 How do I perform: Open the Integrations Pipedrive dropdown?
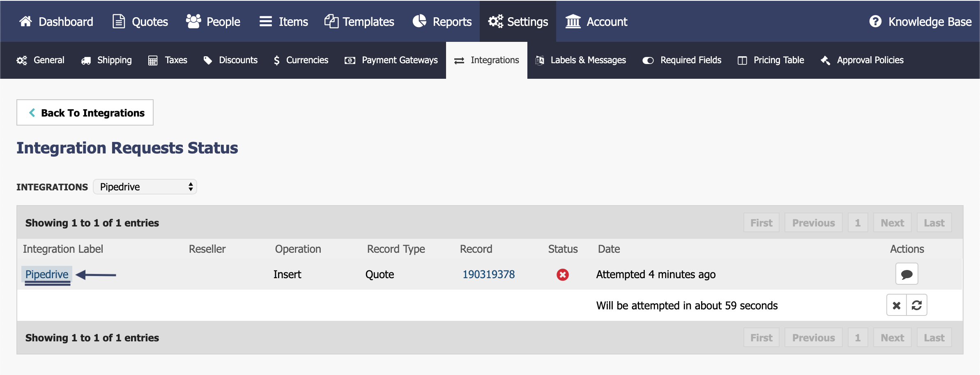(145, 187)
